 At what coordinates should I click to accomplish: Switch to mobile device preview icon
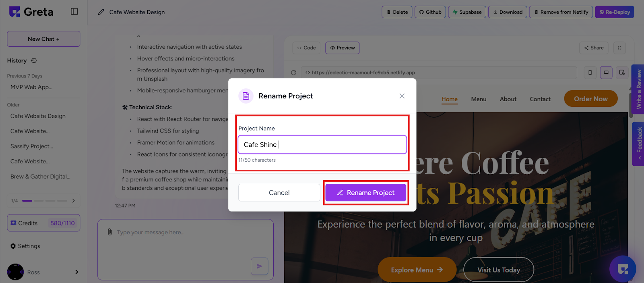[x=590, y=73]
